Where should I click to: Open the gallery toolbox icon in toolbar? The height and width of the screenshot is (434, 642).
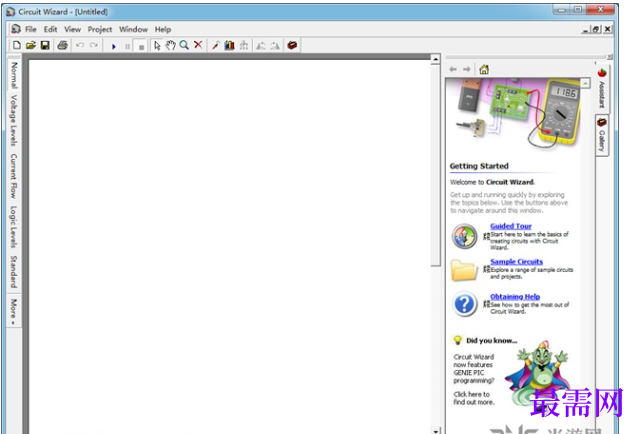tap(292, 45)
